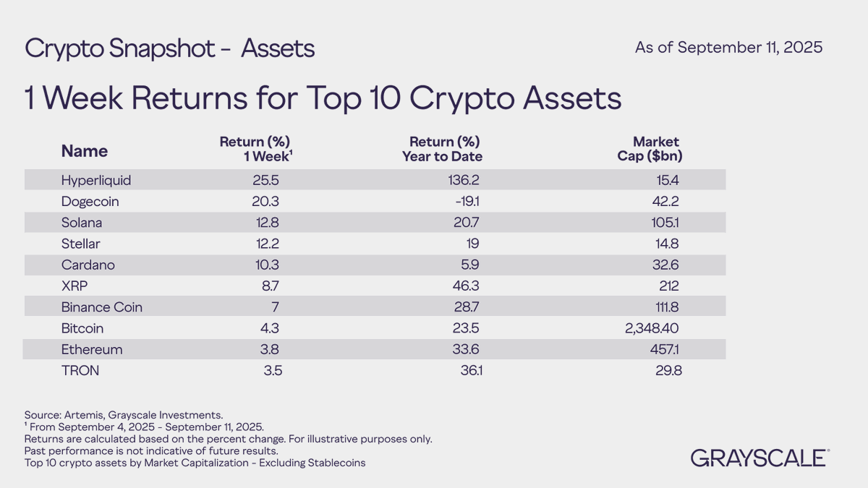This screenshot has width=868, height=488.
Task: Click Ethereum's 457.1 market cap value
Action: tap(664, 349)
